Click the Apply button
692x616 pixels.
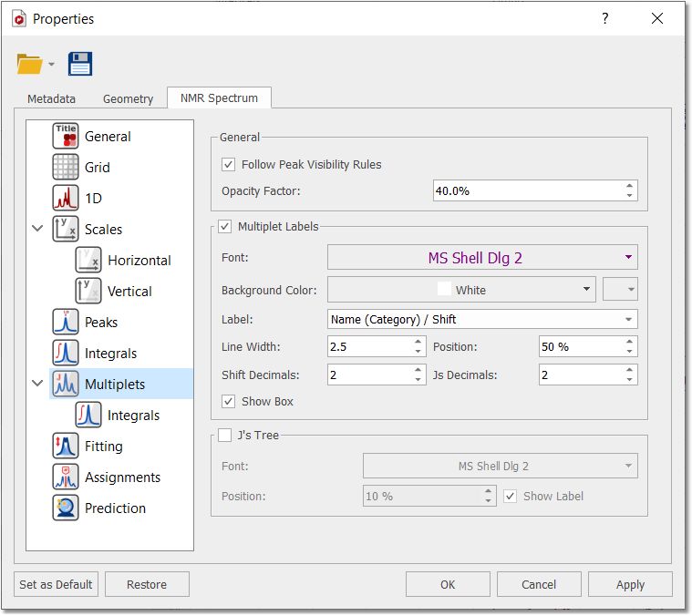[x=630, y=585]
